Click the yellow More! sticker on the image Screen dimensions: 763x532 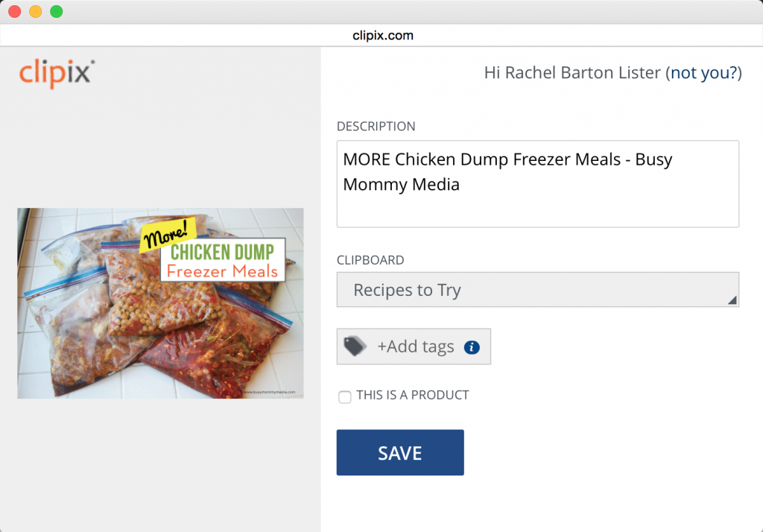tap(168, 235)
